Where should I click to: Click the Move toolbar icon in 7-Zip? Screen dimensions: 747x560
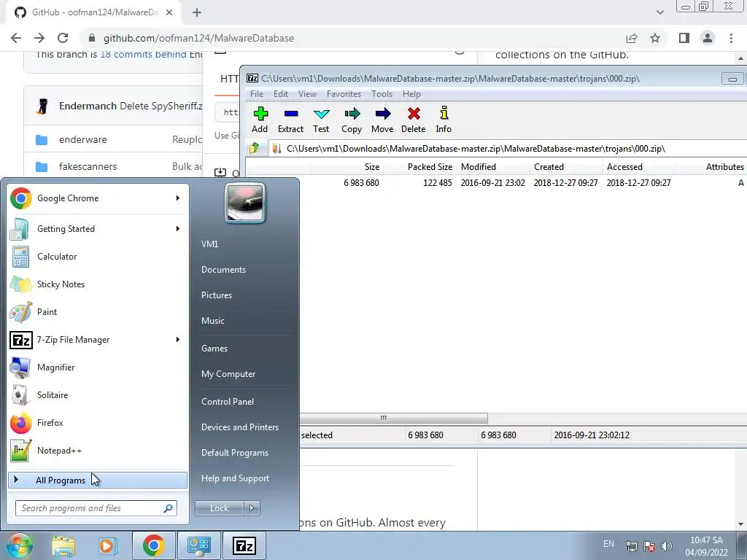coord(382,120)
